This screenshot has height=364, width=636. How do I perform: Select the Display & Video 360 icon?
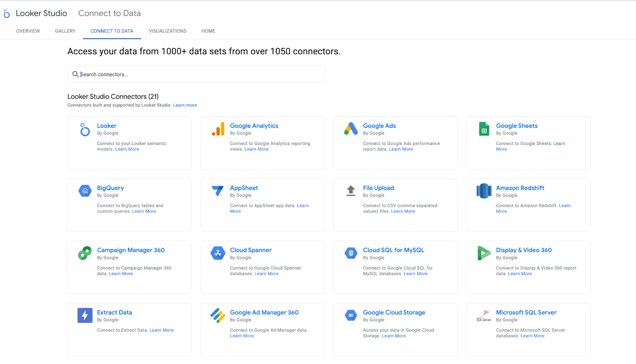pyautogui.click(x=483, y=253)
